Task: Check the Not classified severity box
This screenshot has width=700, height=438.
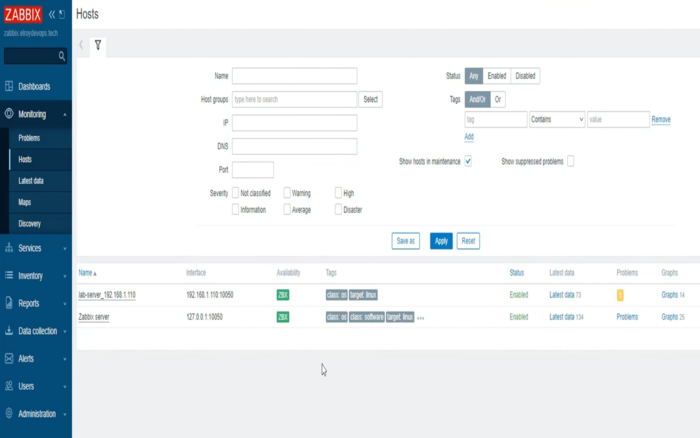Action: (x=235, y=192)
